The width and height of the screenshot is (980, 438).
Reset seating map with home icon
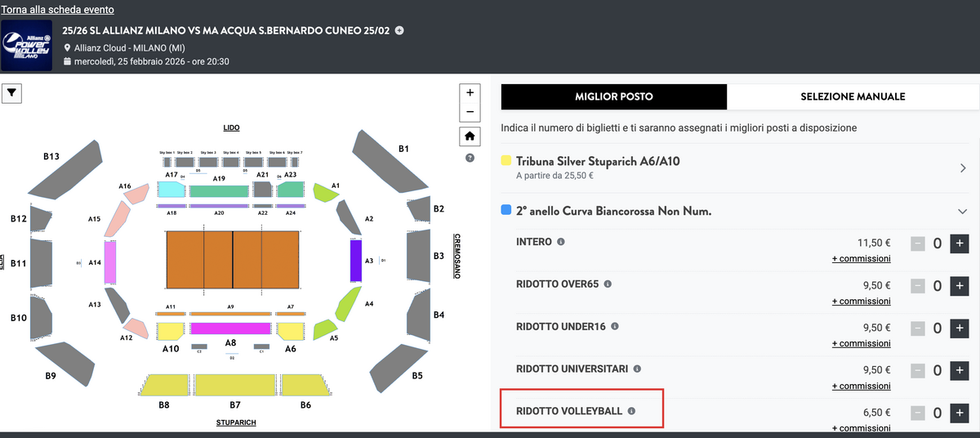point(470,136)
